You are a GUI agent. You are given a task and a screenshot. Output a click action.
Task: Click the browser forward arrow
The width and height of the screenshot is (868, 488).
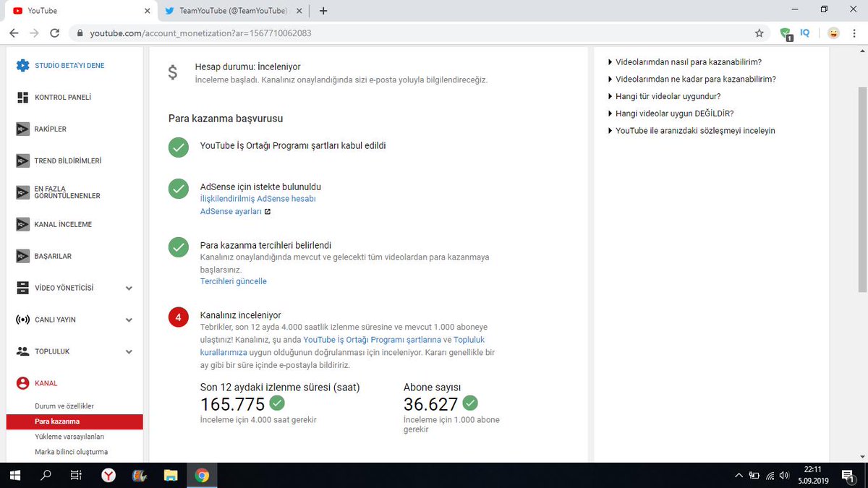(34, 33)
